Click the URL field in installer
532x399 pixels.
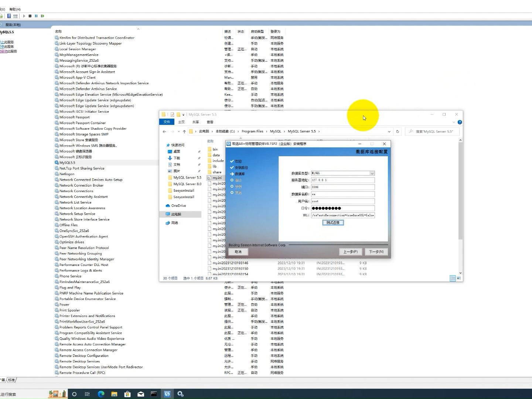(343, 215)
